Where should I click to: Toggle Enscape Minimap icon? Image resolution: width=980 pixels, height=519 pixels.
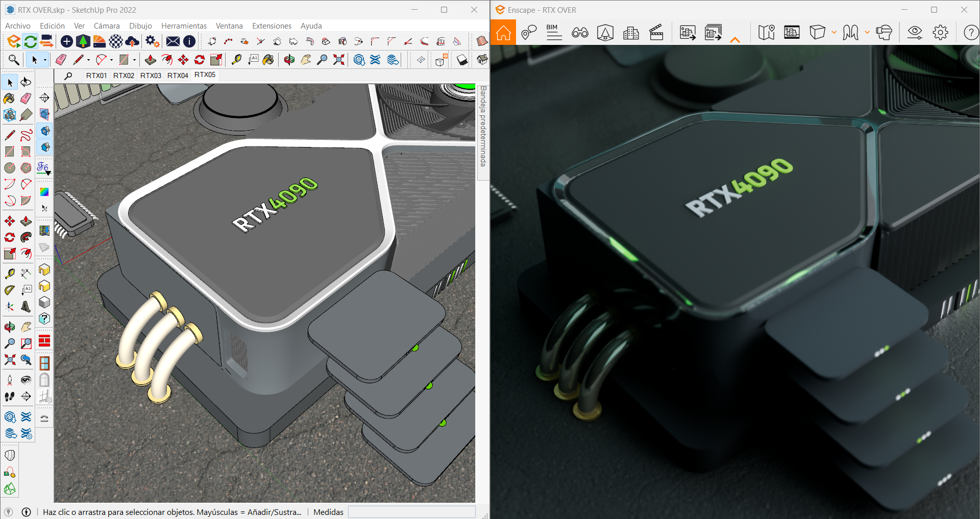(x=767, y=33)
